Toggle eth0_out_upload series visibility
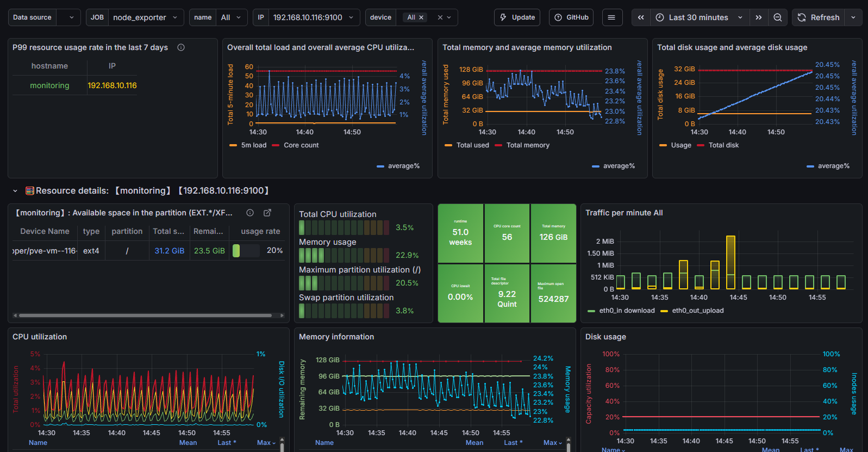Screen dimensions: 868x452 point(698,311)
